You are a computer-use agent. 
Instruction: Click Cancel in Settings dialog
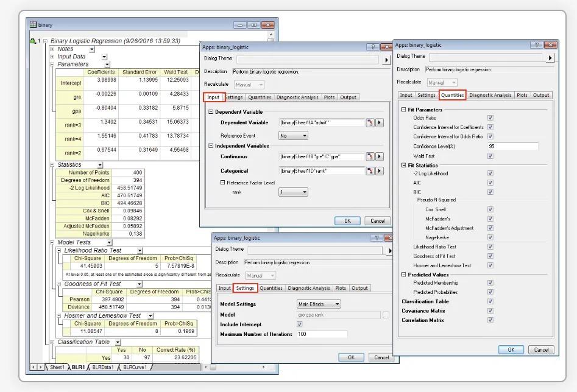(381, 357)
